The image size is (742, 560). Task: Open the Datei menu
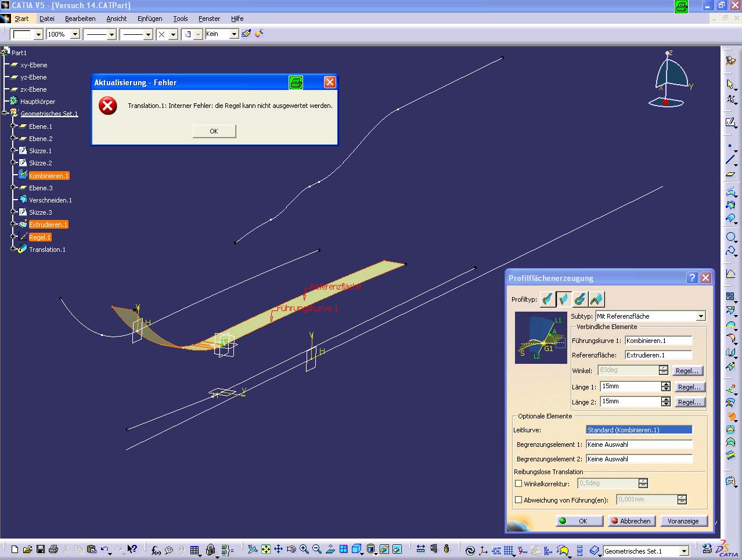pos(47,19)
